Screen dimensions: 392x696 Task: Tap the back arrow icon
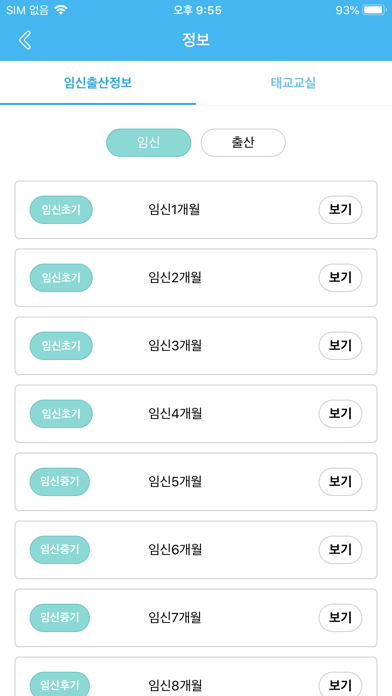tap(25, 40)
